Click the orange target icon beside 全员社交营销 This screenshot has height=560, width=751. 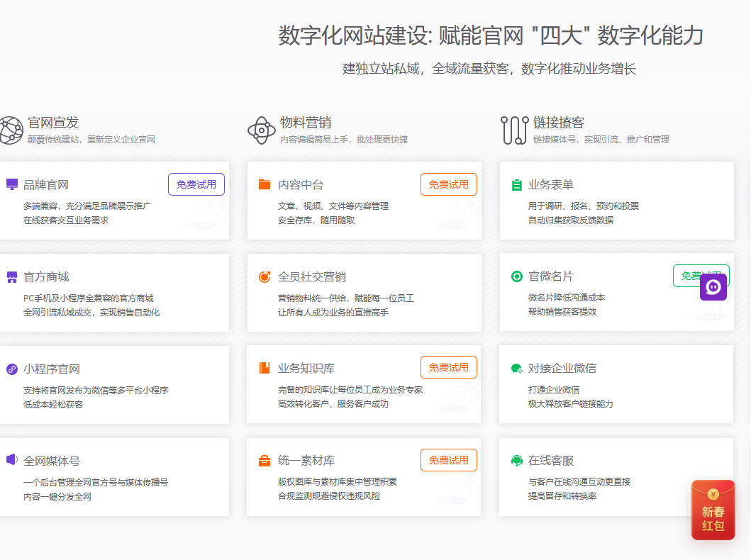265,276
